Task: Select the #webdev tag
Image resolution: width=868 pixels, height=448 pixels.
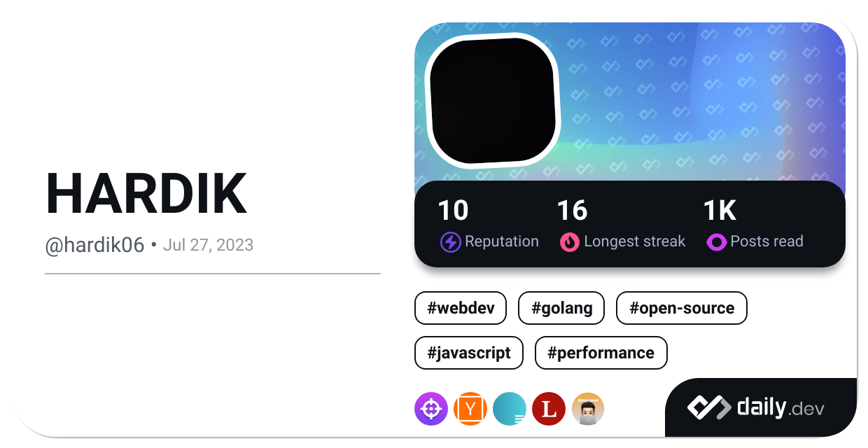Action: click(x=460, y=308)
